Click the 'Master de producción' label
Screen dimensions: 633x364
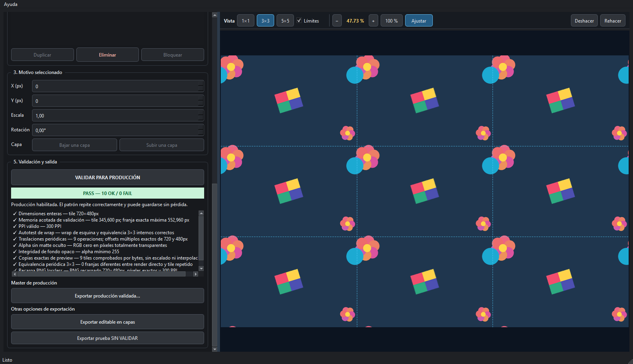pos(34,283)
